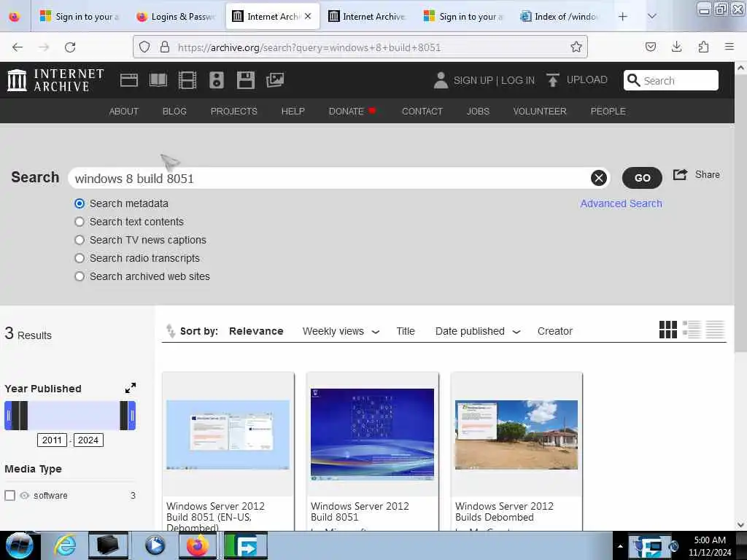Click the 2024 end year field

(88, 440)
